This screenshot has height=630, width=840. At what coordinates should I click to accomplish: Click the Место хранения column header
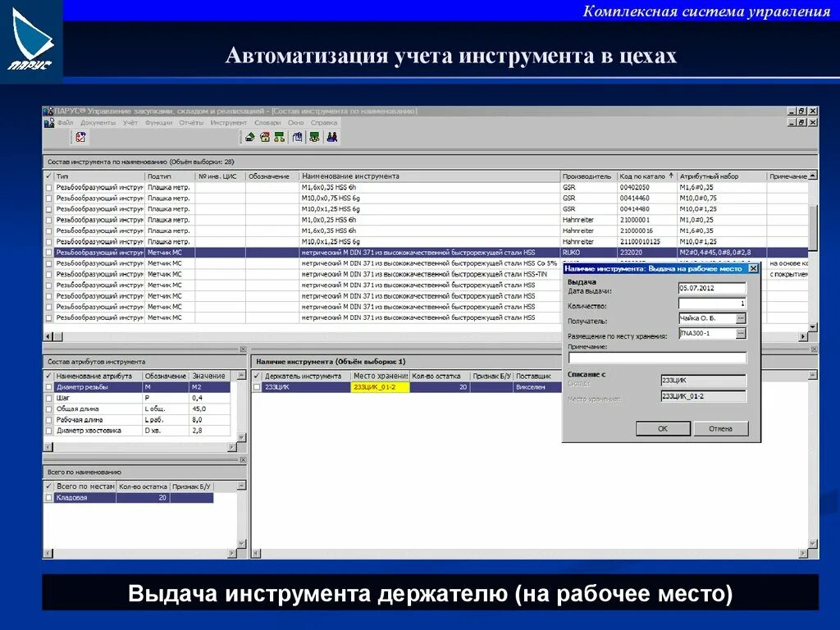(x=380, y=376)
